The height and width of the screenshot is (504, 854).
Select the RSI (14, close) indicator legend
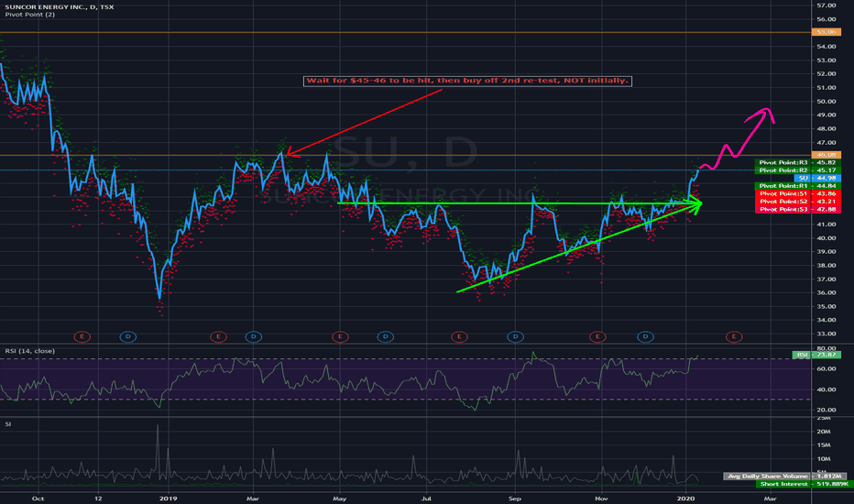coord(30,351)
